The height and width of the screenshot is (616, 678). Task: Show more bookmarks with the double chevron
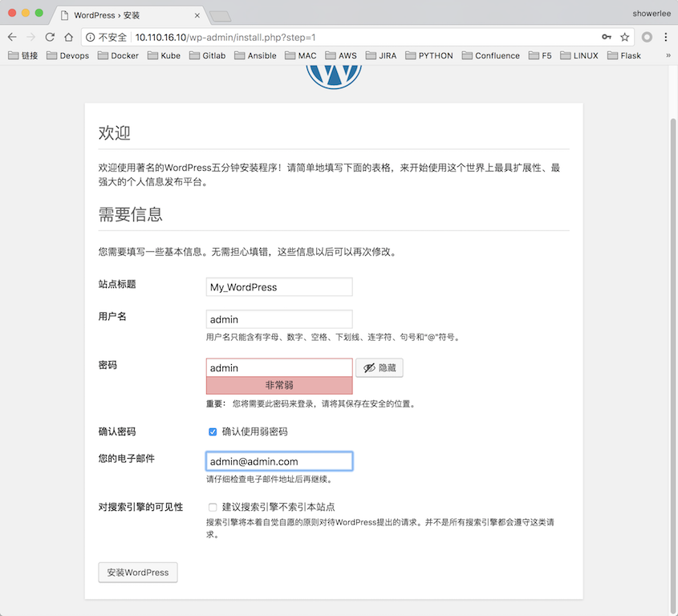[668, 55]
